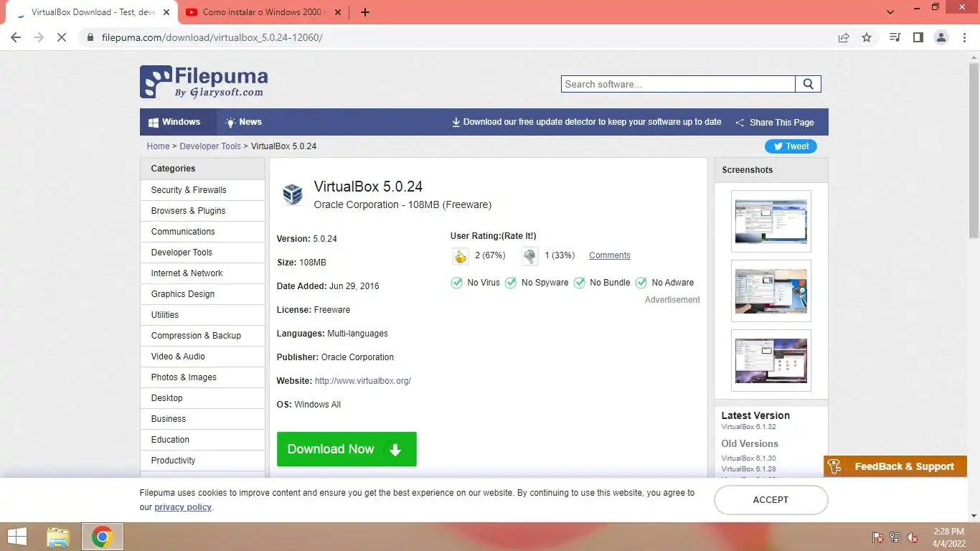The height and width of the screenshot is (551, 980).
Task: Click the search magnifier button
Action: [808, 84]
